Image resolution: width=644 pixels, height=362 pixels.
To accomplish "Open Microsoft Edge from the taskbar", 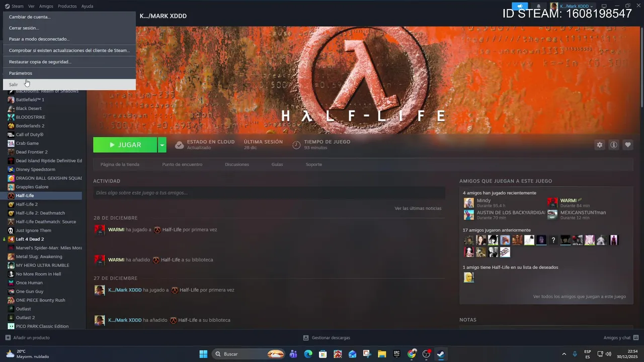I will point(308,354).
